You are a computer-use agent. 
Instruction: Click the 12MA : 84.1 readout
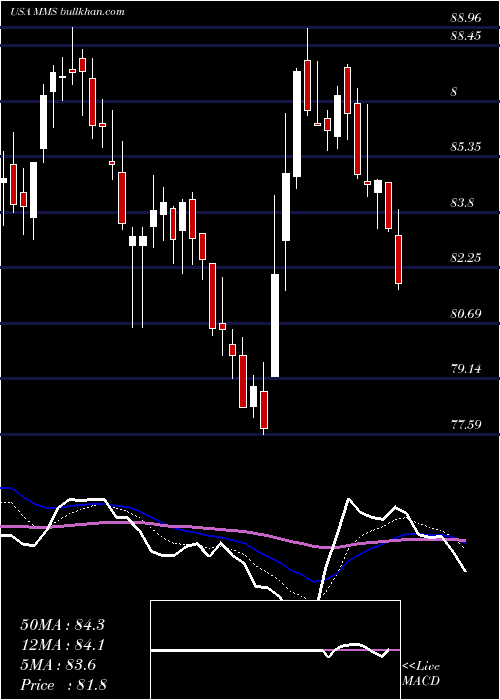(x=62, y=645)
